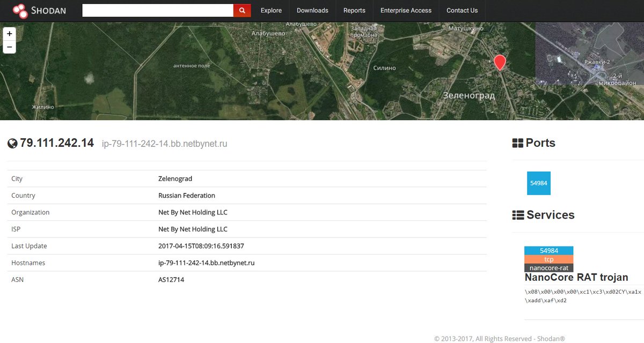Viewport: 644px width, 343px height.
Task: Click the Hostnames label cell
Action: [28, 263]
